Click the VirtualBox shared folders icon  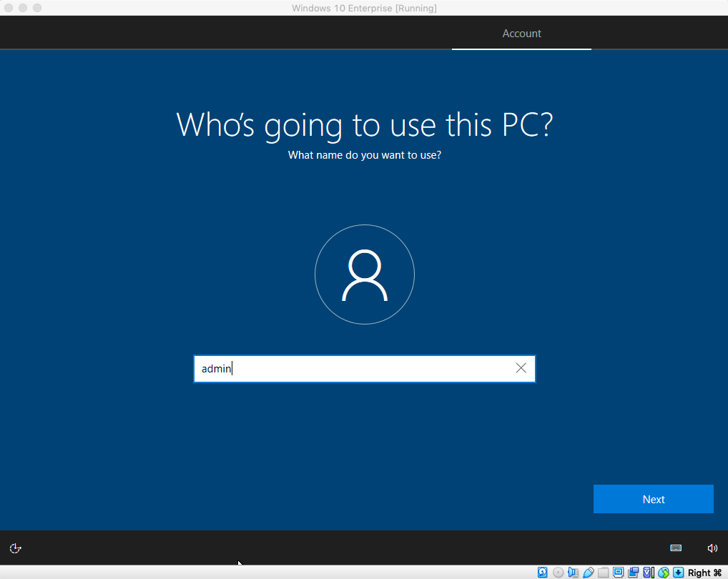(604, 573)
